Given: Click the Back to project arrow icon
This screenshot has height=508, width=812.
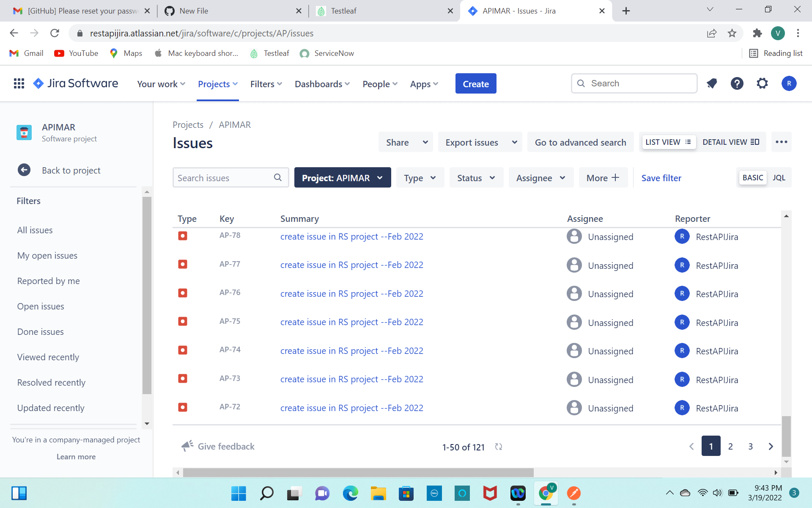Looking at the screenshot, I should (x=24, y=170).
